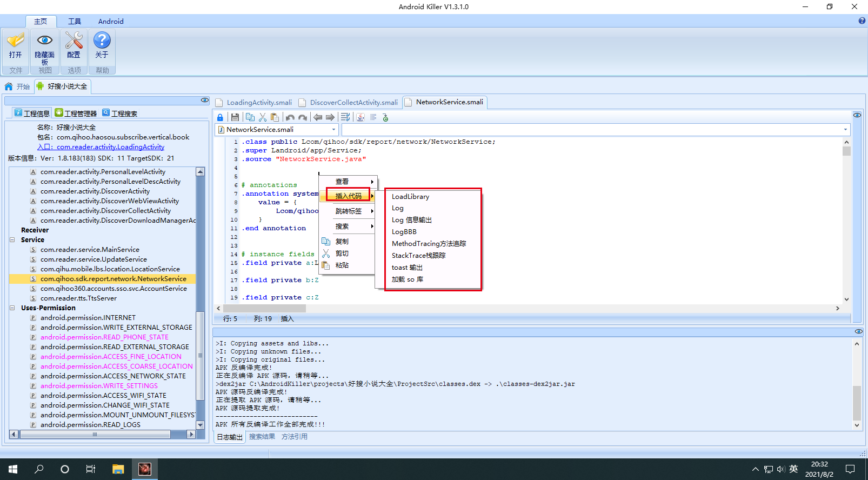Viewport: 868px width, 480px height.
Task: Click the project tree vertical scrollbar
Action: [x=200, y=356]
